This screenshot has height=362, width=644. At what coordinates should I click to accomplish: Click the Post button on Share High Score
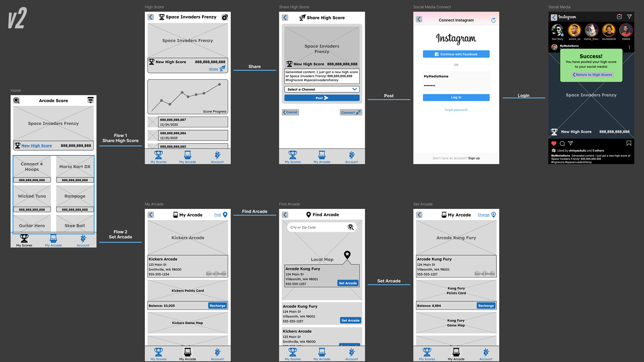[x=322, y=98]
